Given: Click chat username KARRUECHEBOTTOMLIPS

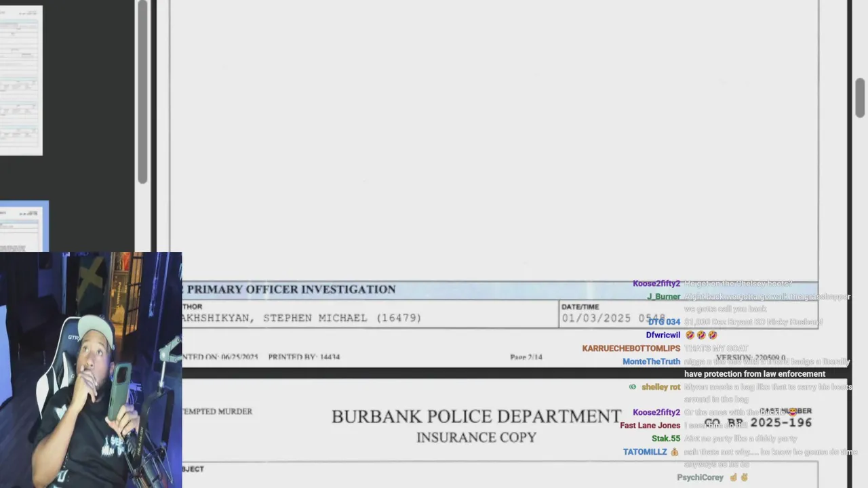Looking at the screenshot, I should [x=631, y=348].
